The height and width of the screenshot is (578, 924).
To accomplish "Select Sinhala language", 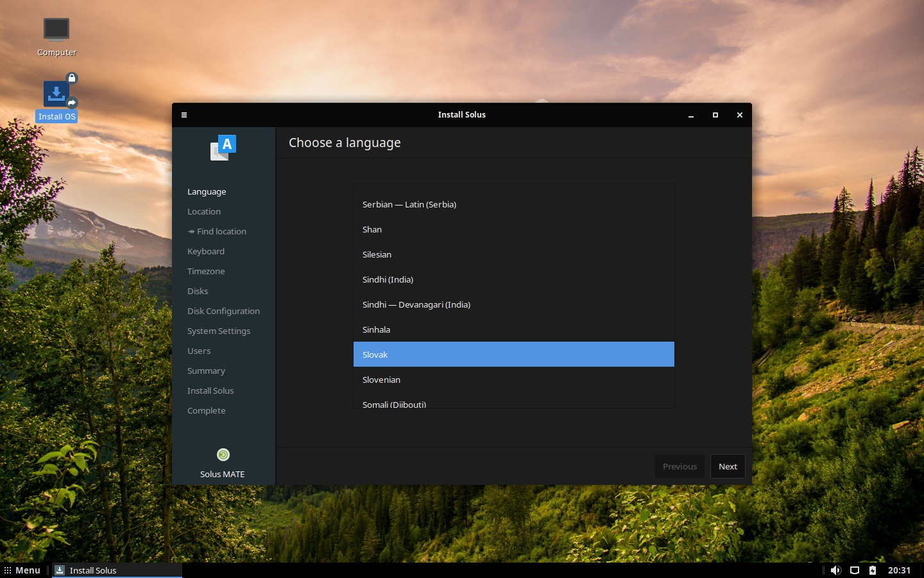I will tap(513, 329).
